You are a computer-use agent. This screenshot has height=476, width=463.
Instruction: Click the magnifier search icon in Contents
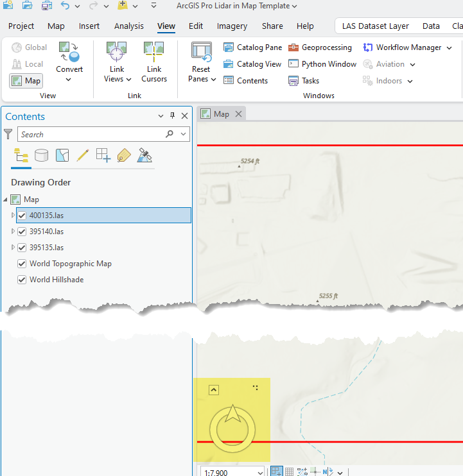[x=170, y=134]
